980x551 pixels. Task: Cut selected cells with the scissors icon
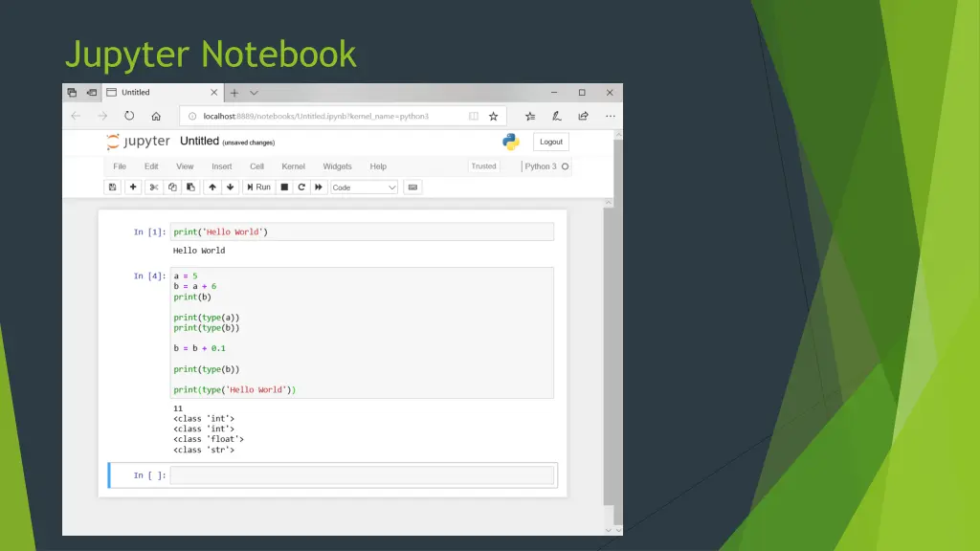click(x=154, y=187)
